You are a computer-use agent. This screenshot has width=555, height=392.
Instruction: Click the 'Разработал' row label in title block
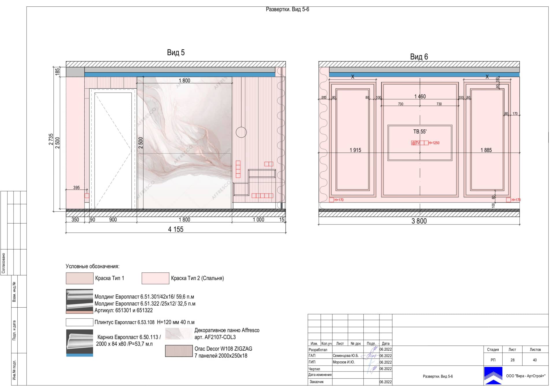point(318,350)
